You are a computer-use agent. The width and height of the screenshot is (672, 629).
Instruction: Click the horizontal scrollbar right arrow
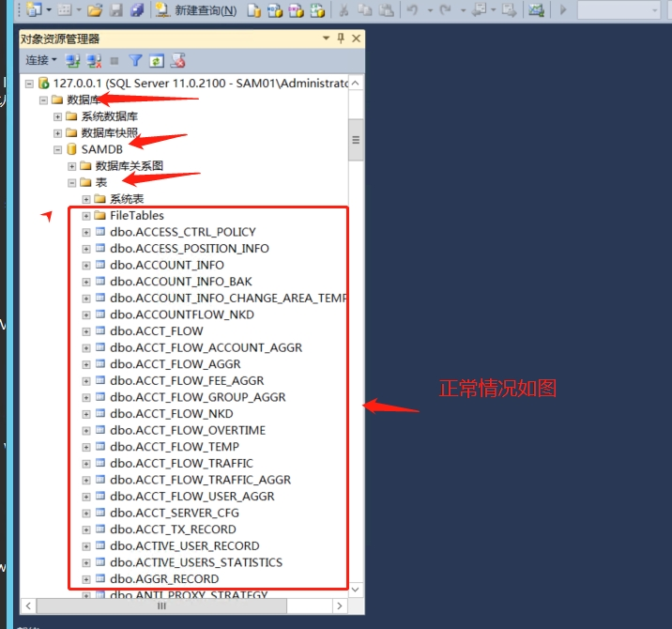(x=341, y=606)
